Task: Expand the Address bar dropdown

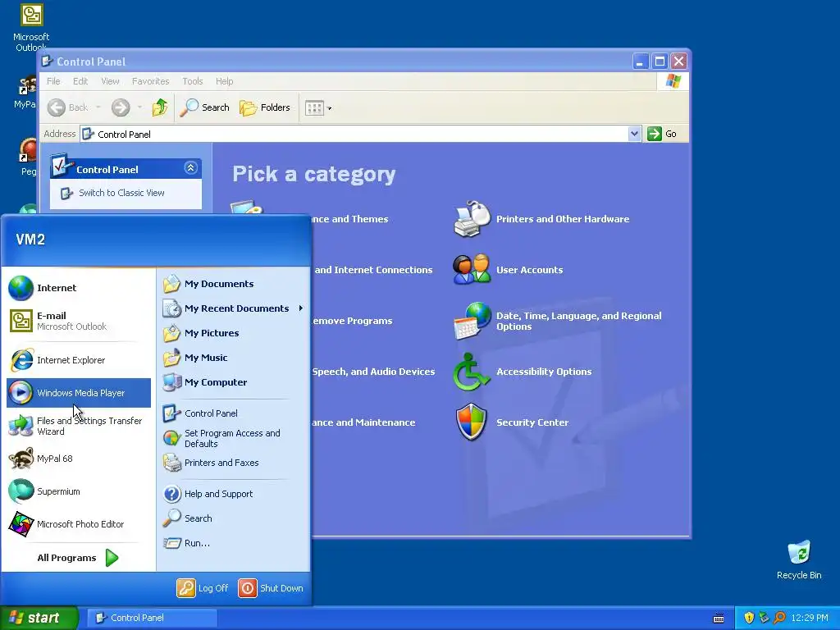Action: coord(634,134)
